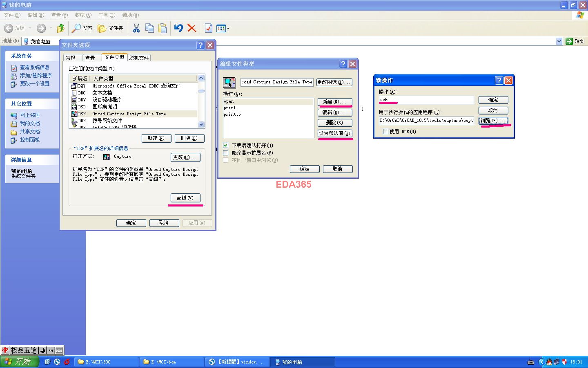Click the keyboard language bar icon on taskbar
This screenshot has width=588, height=368.
coord(531,362)
